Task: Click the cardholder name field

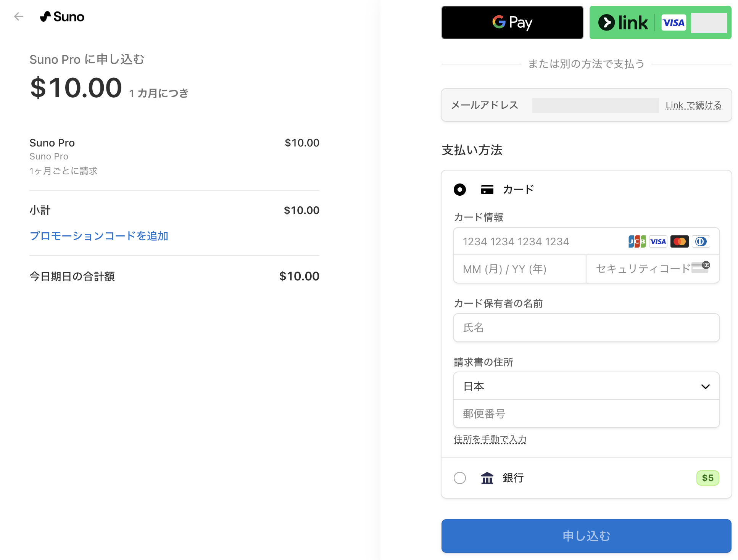Action: pos(586,328)
